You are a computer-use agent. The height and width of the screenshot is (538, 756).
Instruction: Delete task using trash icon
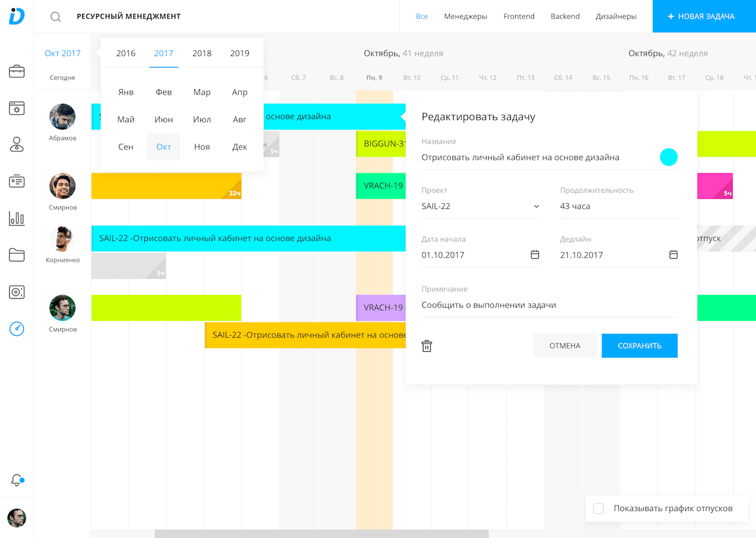427,346
